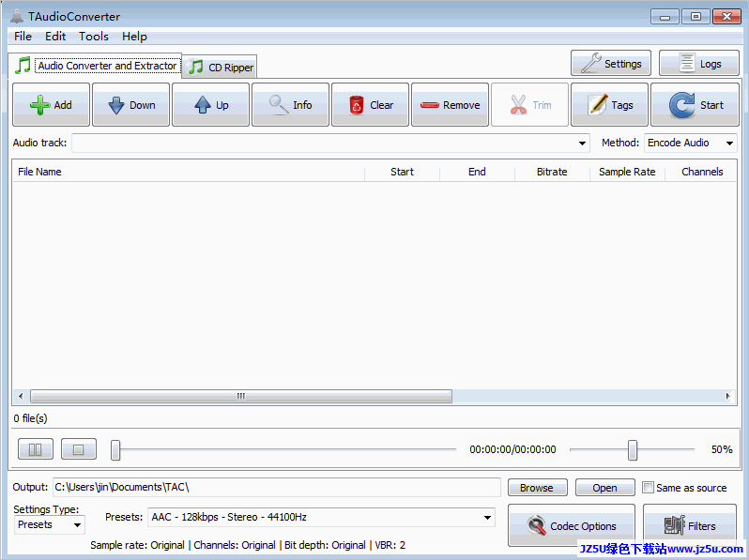
Task: Click the red Remove button
Action: pos(450,105)
